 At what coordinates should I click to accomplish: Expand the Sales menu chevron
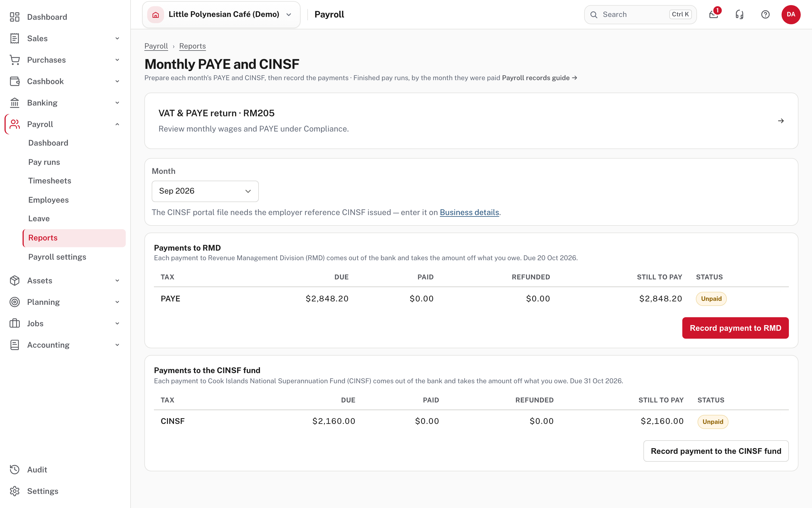click(x=117, y=38)
